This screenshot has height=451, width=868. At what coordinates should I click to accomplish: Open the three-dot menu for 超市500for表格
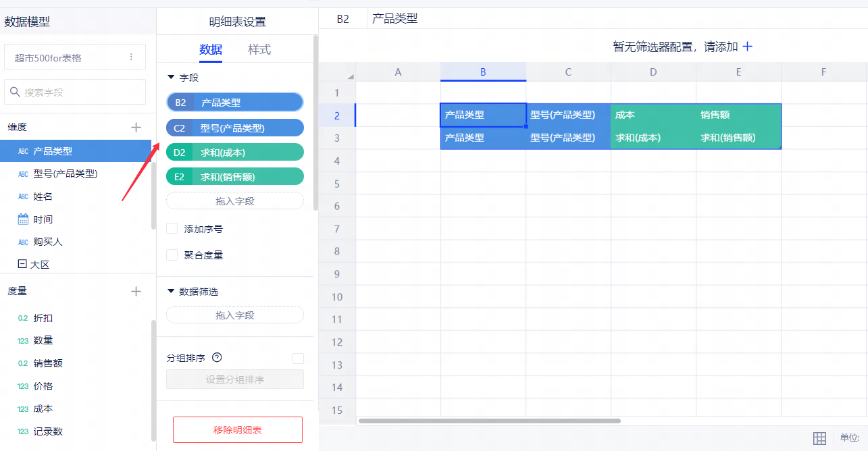click(131, 57)
